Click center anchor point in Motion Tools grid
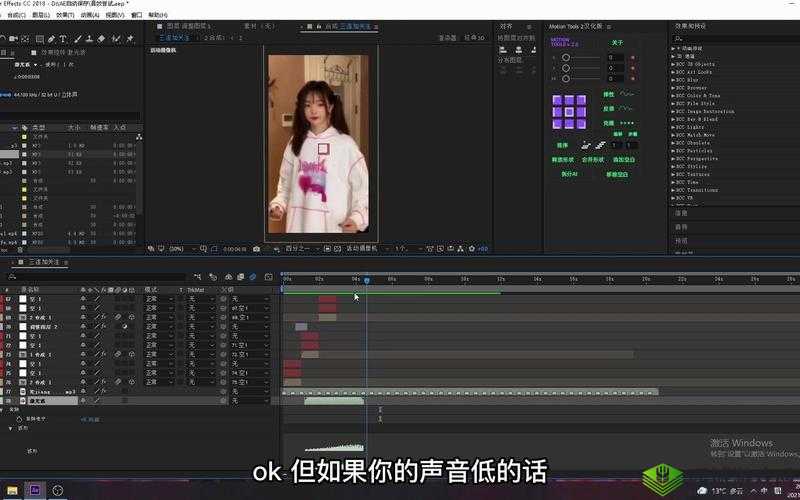The width and height of the screenshot is (800, 500). (569, 112)
